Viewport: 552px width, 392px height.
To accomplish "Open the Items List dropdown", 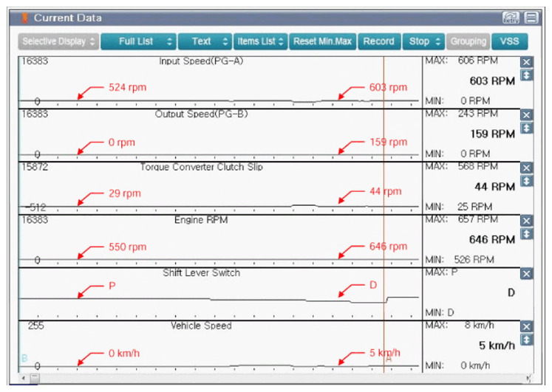I will pyautogui.click(x=260, y=41).
